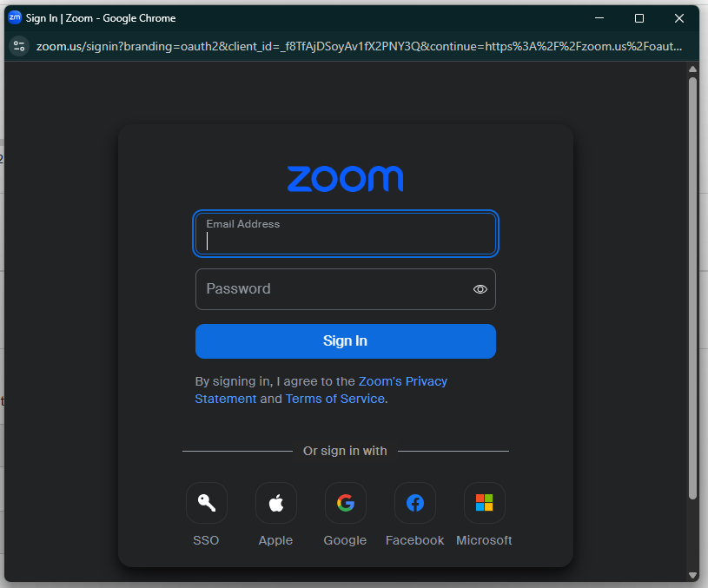This screenshot has height=588, width=708.
Task: Click the SSO label text
Action: point(206,540)
